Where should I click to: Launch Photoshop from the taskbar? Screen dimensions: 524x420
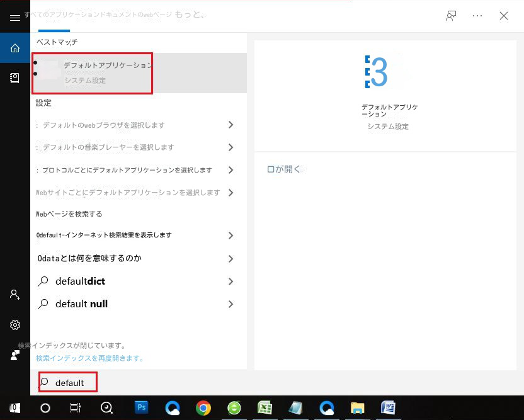tap(141, 407)
